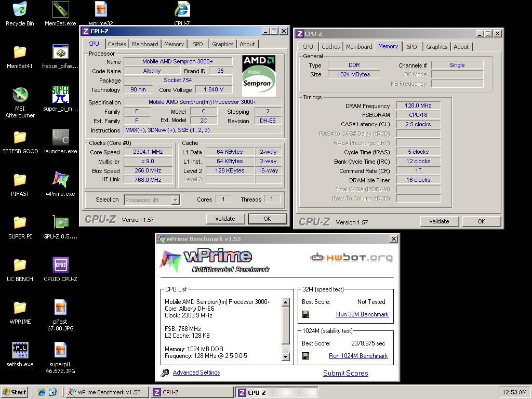This screenshot has width=532, height=399.
Task: Open About tab in left CPU-Z window
Action: click(x=247, y=44)
